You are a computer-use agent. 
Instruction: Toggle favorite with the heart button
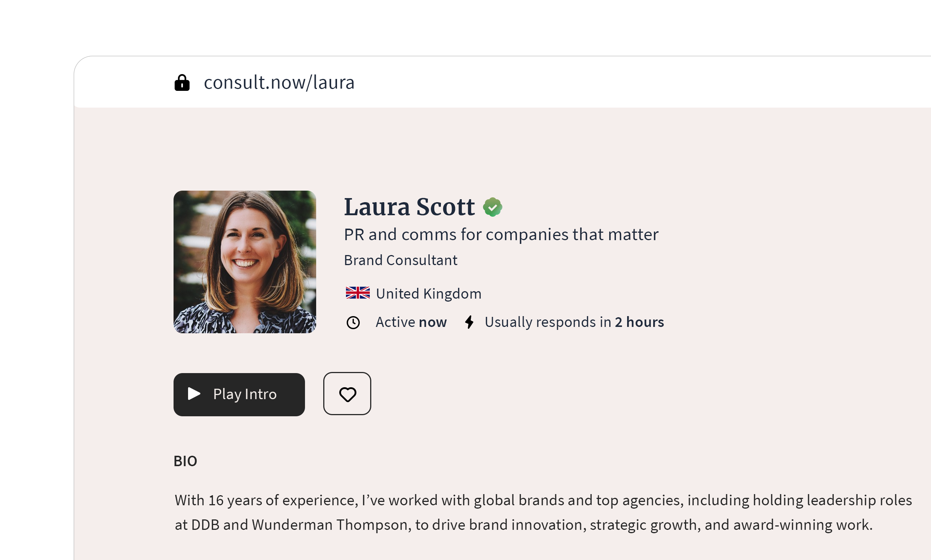click(x=347, y=394)
